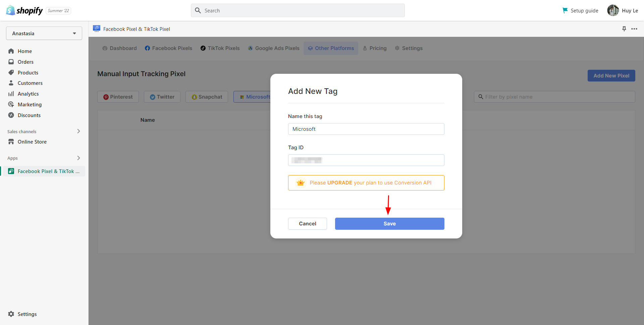Select the Twitter platform button
644x325 pixels.
(162, 97)
